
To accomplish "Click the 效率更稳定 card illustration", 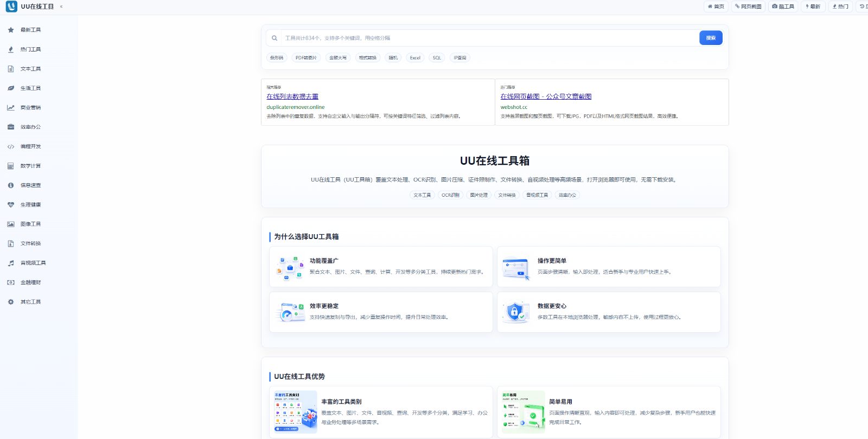I will pyautogui.click(x=290, y=312).
